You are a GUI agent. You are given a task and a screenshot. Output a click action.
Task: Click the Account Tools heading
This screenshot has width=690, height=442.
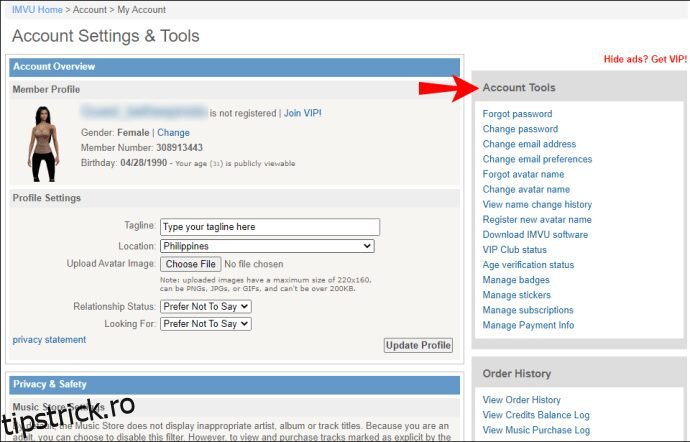coord(519,88)
